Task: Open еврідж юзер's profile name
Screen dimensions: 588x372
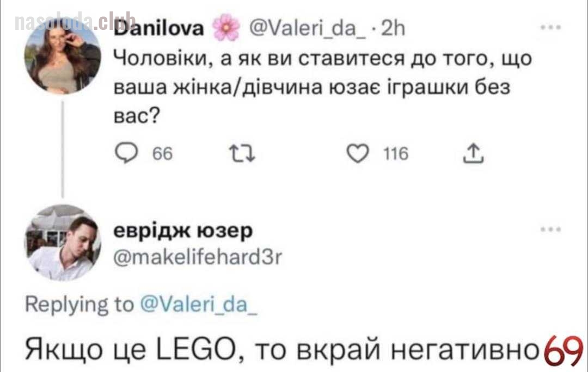Action: 183,229
